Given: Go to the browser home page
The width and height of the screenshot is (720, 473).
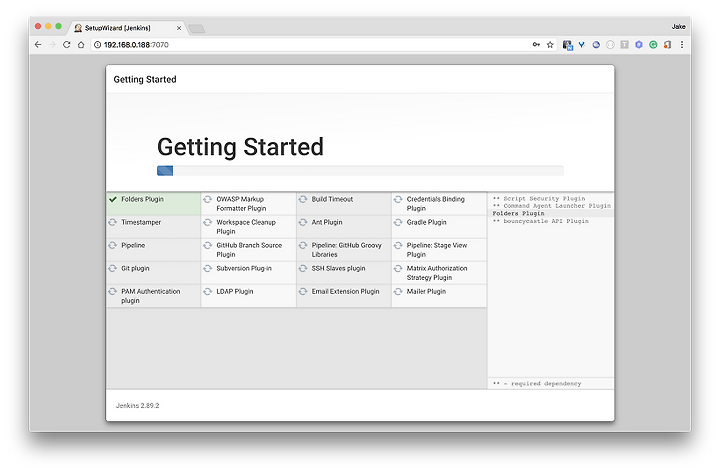Looking at the screenshot, I should [81, 45].
